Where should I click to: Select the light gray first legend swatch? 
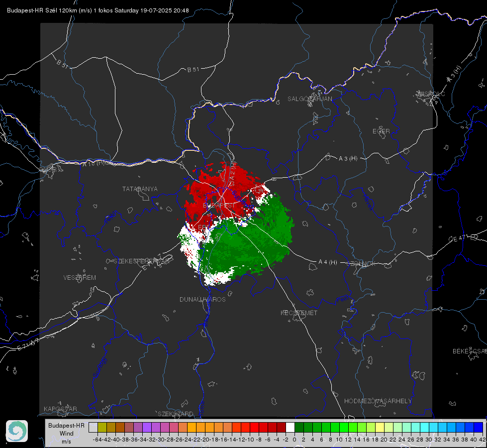coord(93,428)
